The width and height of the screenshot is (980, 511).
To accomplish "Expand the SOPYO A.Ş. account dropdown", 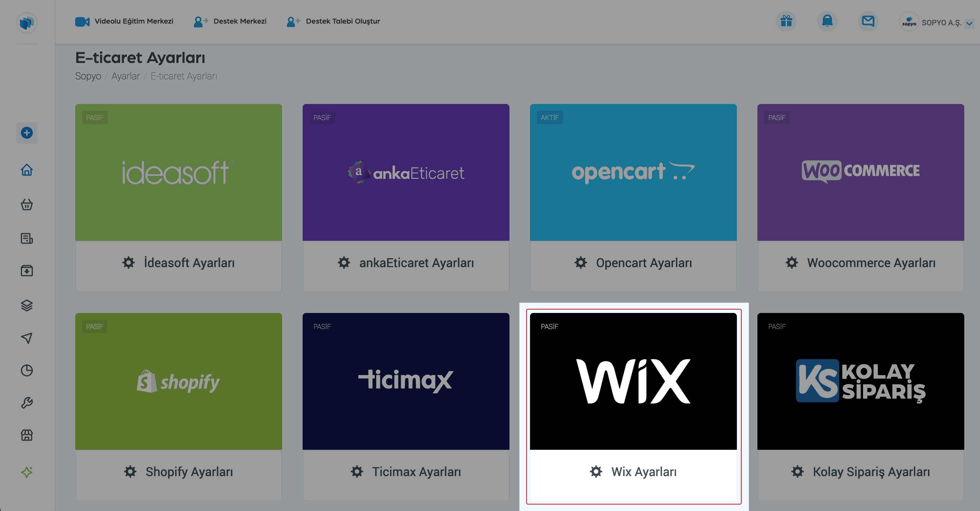I will (969, 23).
